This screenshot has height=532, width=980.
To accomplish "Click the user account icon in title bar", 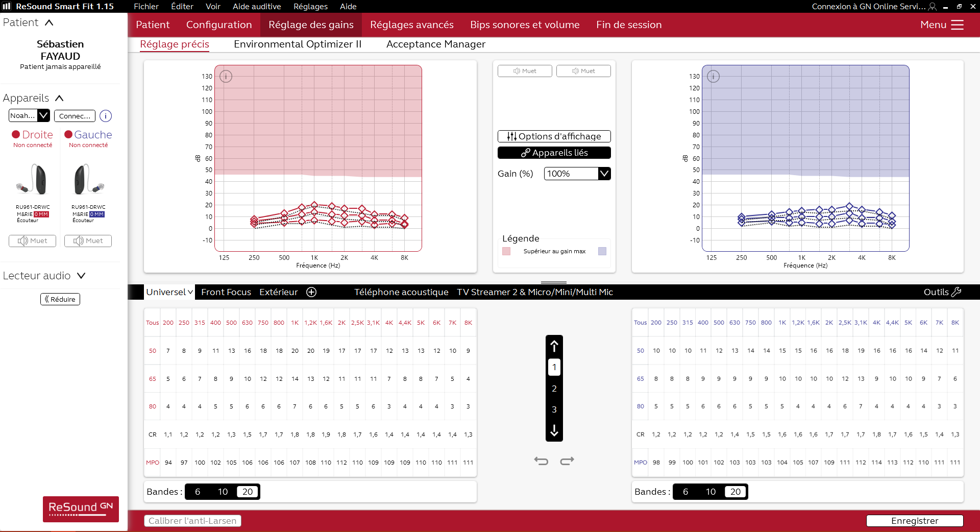I will pyautogui.click(x=933, y=7).
